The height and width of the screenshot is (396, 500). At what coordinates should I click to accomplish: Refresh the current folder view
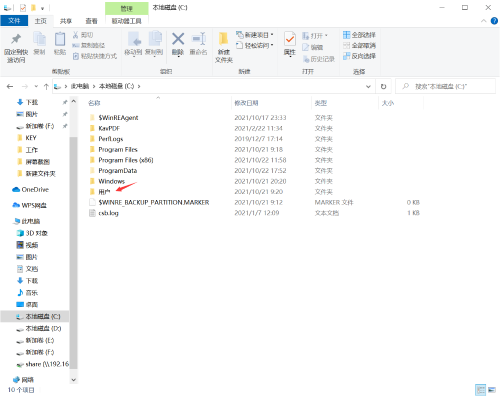point(383,87)
